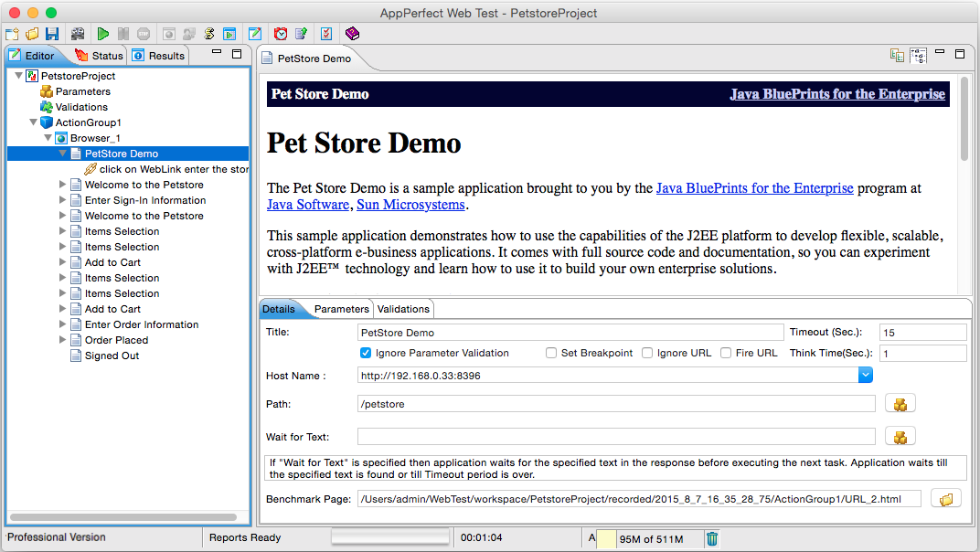
Task: Click the pause icon in the toolbar
Action: [x=123, y=34]
